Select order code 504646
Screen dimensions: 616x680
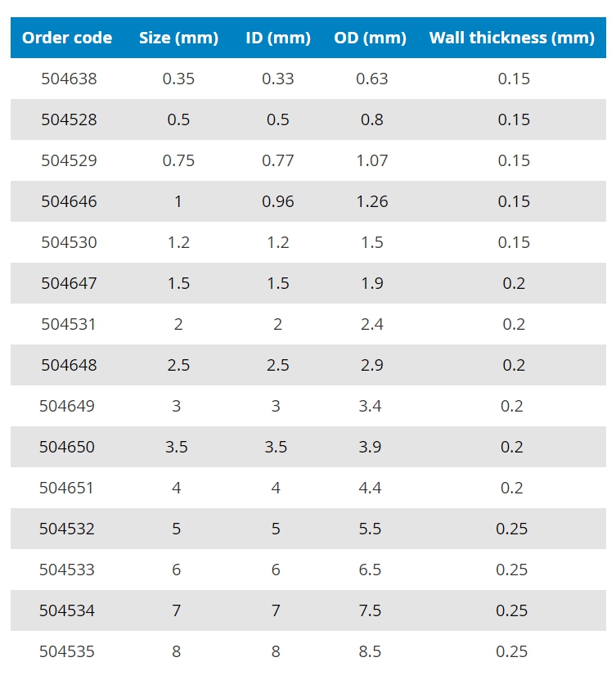(69, 201)
